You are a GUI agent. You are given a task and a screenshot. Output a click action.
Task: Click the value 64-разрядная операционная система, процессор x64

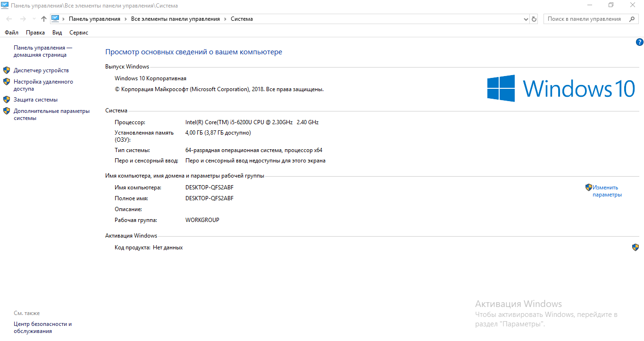254,150
